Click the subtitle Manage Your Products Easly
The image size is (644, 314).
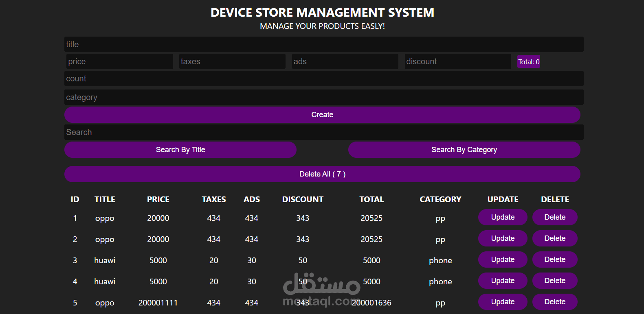[x=322, y=26]
